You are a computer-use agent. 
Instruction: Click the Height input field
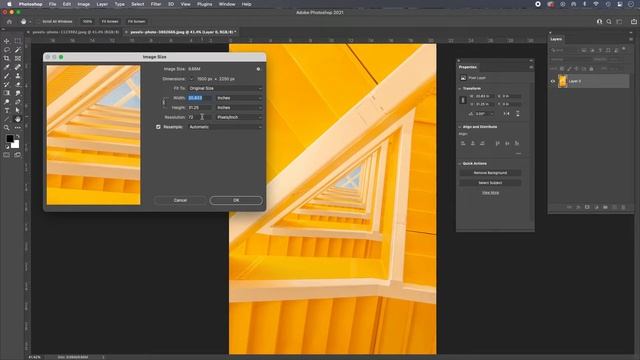pyautogui.click(x=200, y=108)
